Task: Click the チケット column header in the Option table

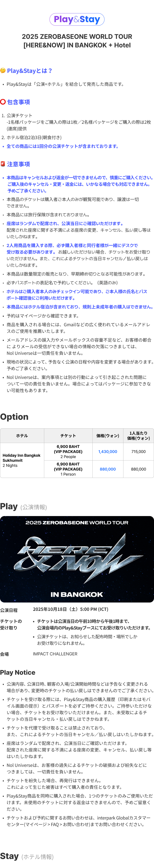Action: pos(68,436)
